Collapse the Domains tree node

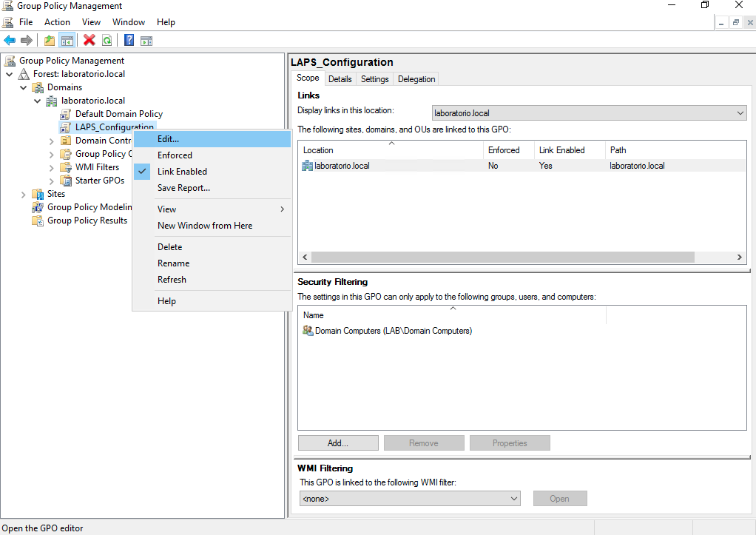click(x=23, y=88)
